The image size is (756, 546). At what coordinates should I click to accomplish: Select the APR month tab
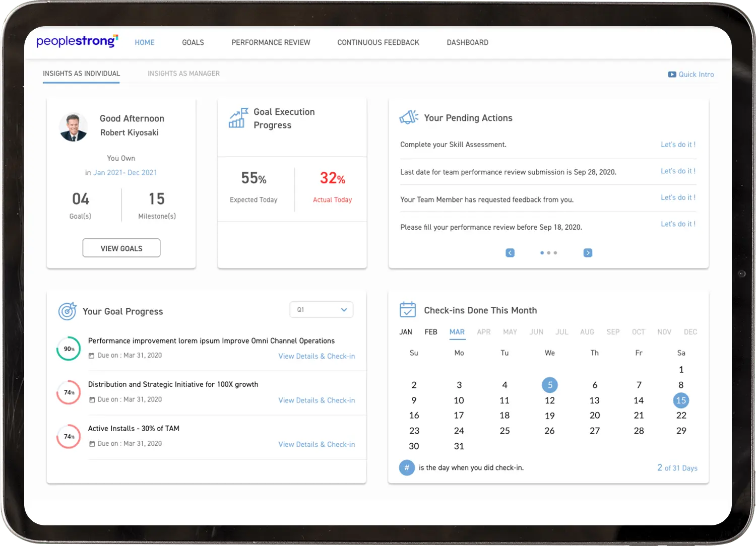[484, 332]
